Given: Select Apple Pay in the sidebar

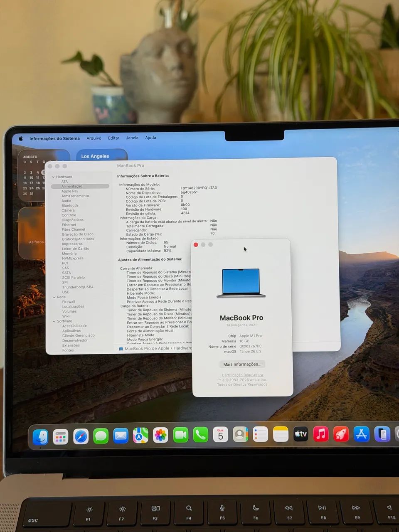Looking at the screenshot, I should (70, 191).
